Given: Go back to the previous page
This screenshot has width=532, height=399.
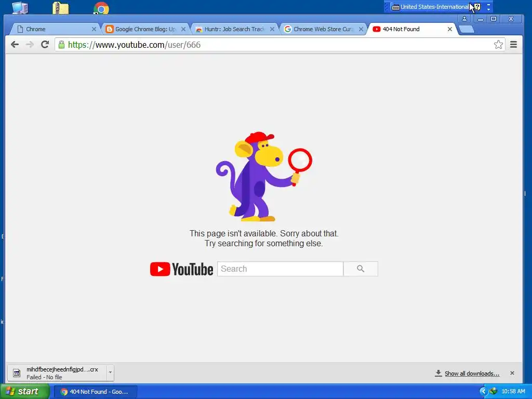Looking at the screenshot, I should point(15,45).
